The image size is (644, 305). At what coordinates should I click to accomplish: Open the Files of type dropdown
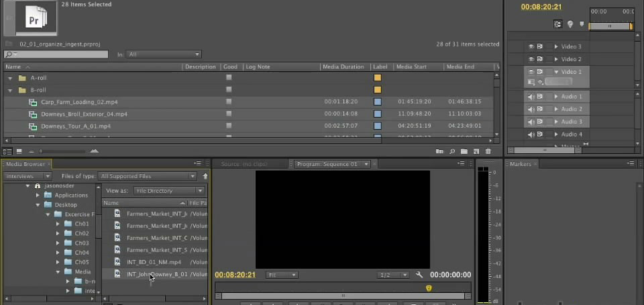[x=151, y=176]
